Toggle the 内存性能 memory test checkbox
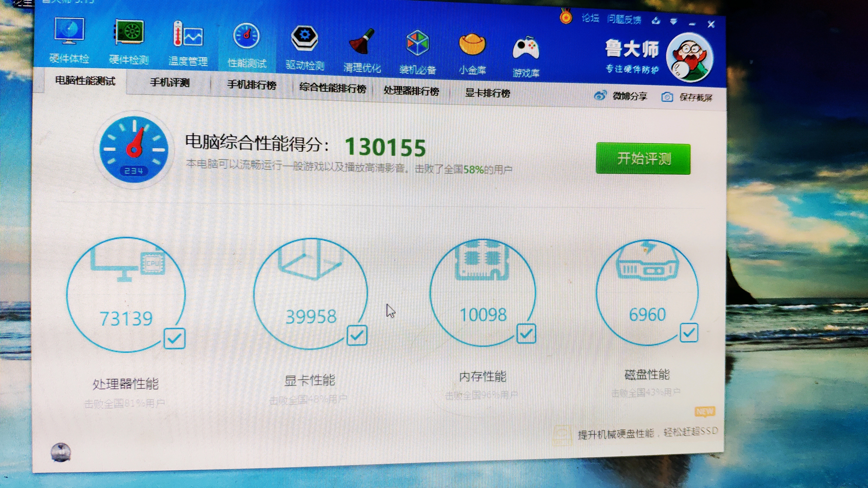Viewport: 868px width, 488px height. click(526, 334)
